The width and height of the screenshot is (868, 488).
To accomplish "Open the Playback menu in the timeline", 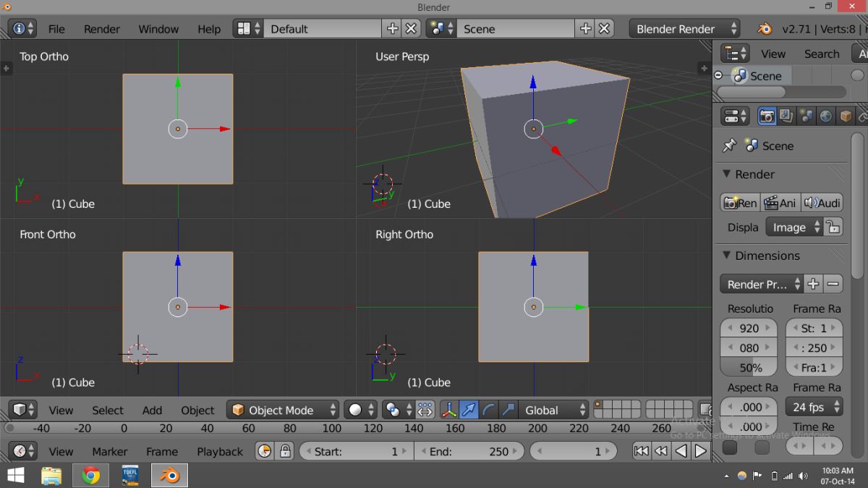I will point(220,451).
